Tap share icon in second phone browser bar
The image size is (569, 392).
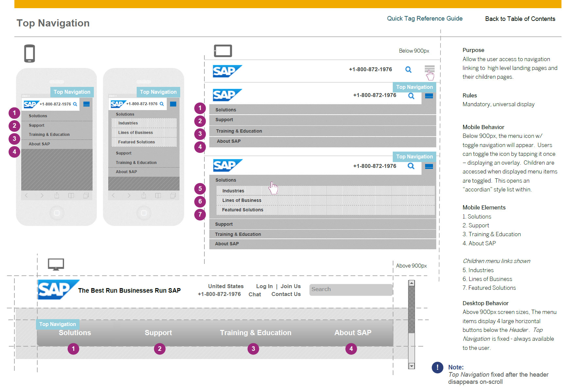tap(144, 195)
